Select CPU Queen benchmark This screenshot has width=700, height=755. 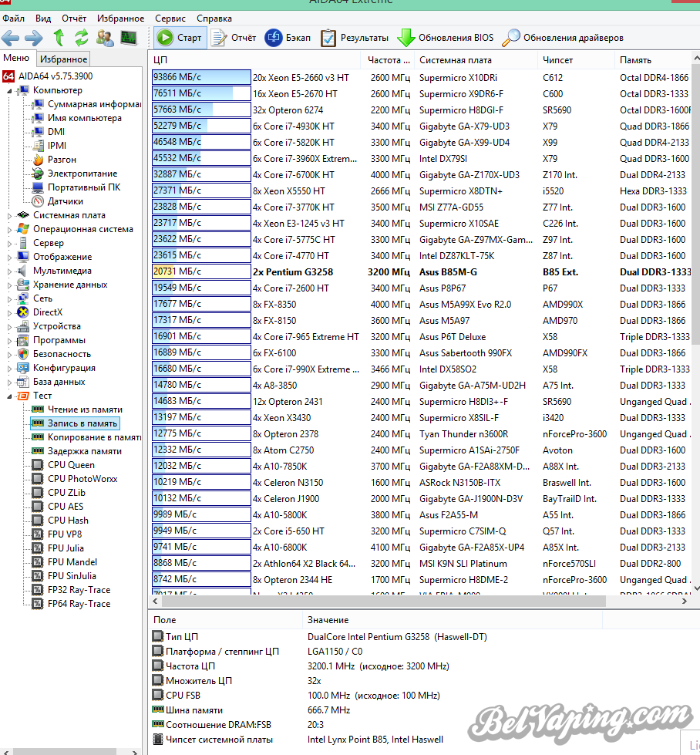point(63,465)
